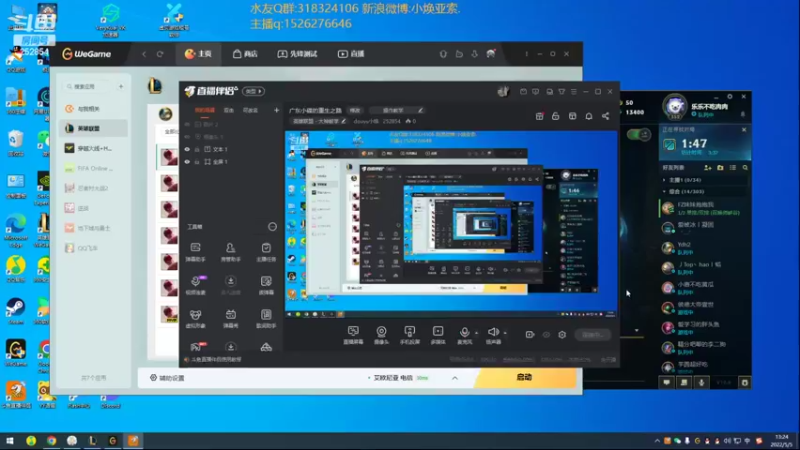Open WeGame 先锋测试 tab
The image size is (800, 450).
point(297,54)
